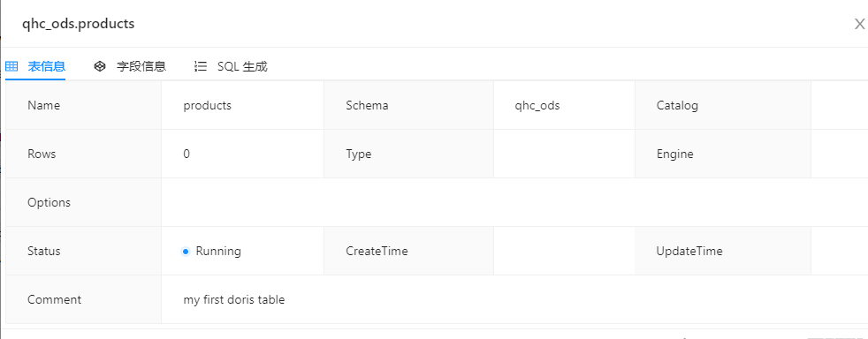This screenshot has width=868, height=339.
Task: Click the Engine label cell
Action: tap(723, 154)
